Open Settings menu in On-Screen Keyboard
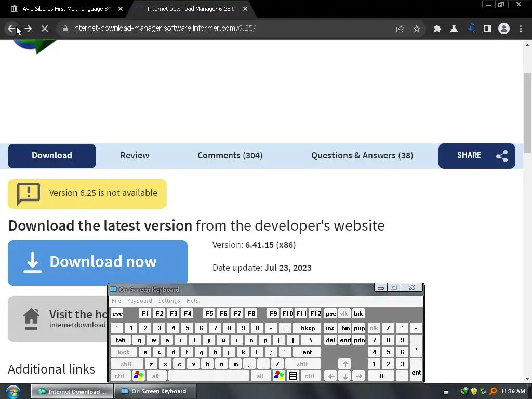The image size is (532, 399). (x=169, y=301)
